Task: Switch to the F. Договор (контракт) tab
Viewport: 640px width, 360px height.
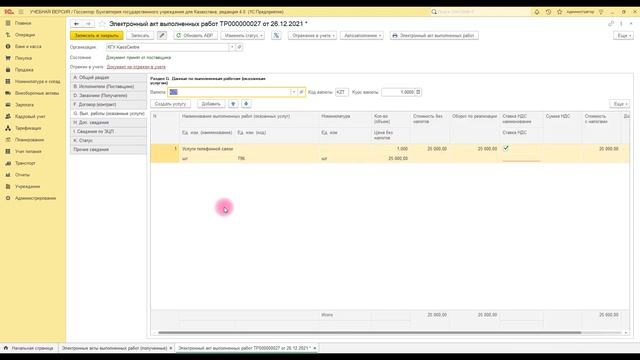Action: (x=109, y=104)
